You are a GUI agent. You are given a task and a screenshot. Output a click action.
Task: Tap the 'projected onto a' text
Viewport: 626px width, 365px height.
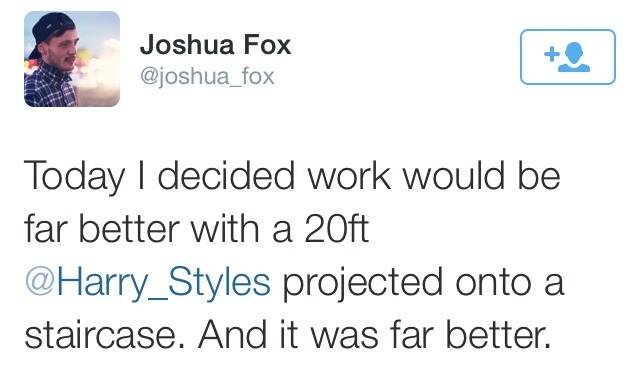(423, 284)
